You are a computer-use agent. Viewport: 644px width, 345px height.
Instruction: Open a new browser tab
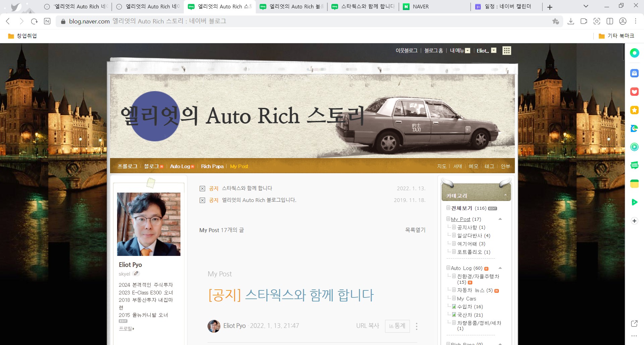[x=550, y=7]
